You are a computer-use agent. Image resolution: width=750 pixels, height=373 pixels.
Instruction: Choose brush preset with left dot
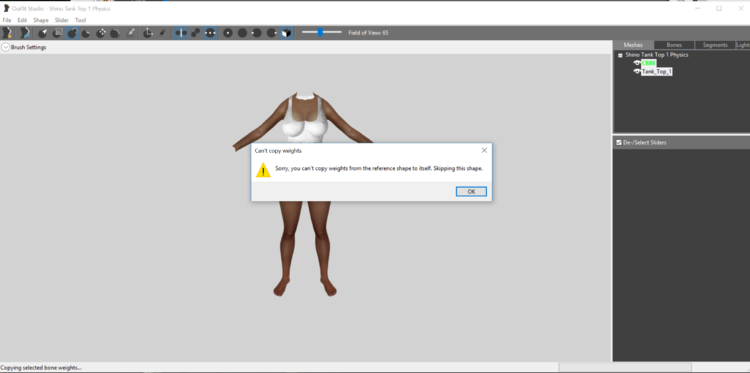pyautogui.click(x=257, y=33)
